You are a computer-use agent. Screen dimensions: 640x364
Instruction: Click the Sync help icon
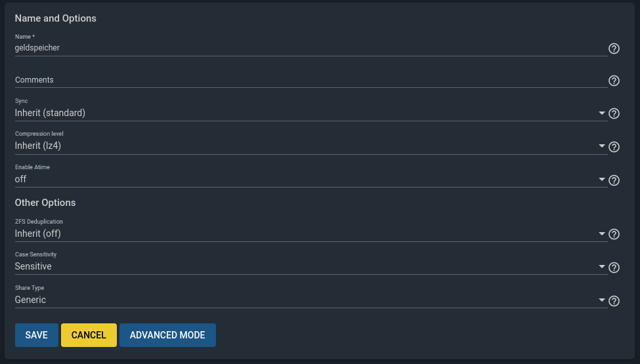pyautogui.click(x=614, y=113)
